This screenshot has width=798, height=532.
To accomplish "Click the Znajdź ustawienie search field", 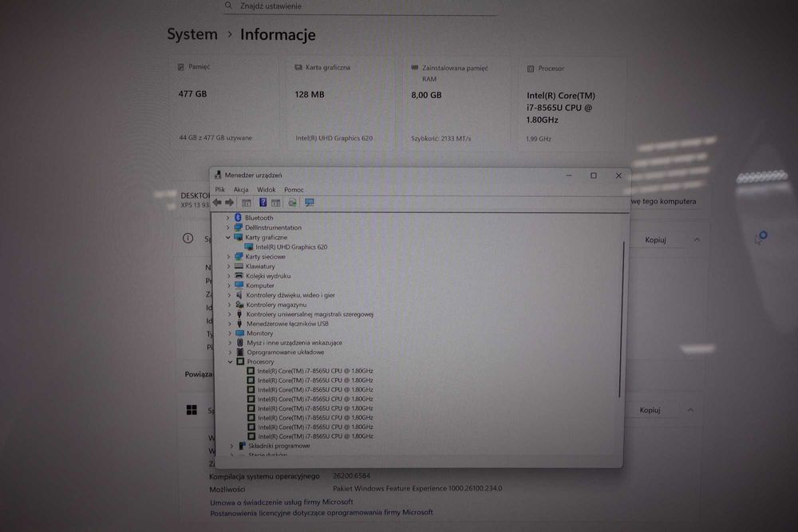I will point(360,6).
